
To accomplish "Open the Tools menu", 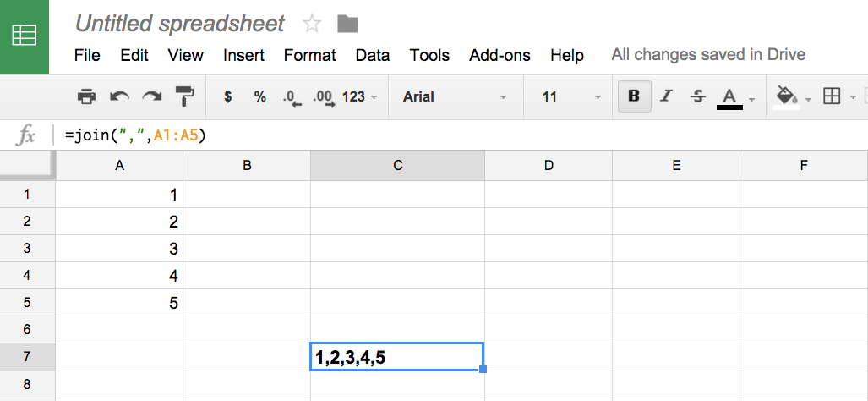I will (429, 55).
